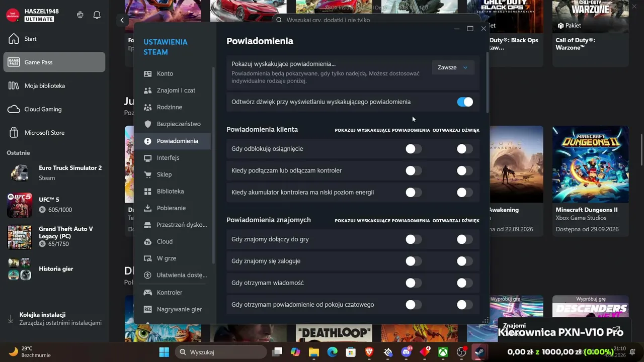Enable popup for 'Gdy odblokuję osiągnięcie'
This screenshot has width=644, height=362.
414,149
